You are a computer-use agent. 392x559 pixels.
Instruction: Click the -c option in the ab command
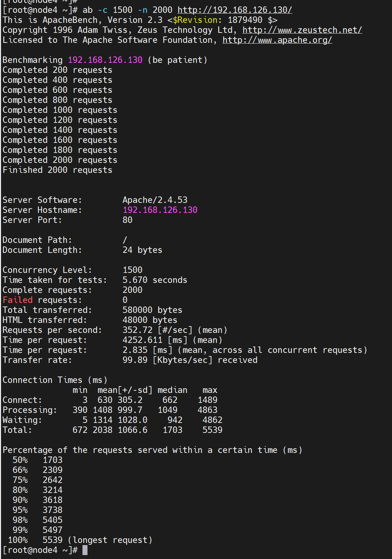tap(102, 10)
